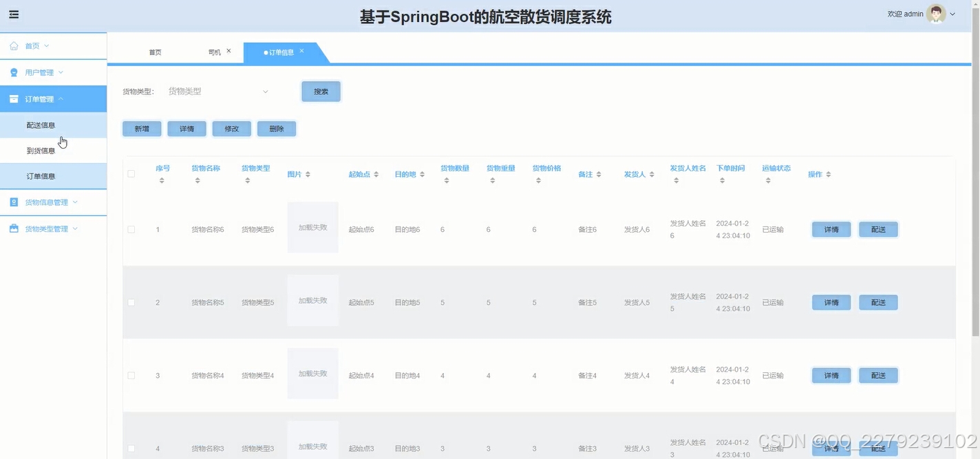This screenshot has height=459, width=980.
Task: Click the admin avatar in top right corner
Action: pyautogui.click(x=935, y=13)
